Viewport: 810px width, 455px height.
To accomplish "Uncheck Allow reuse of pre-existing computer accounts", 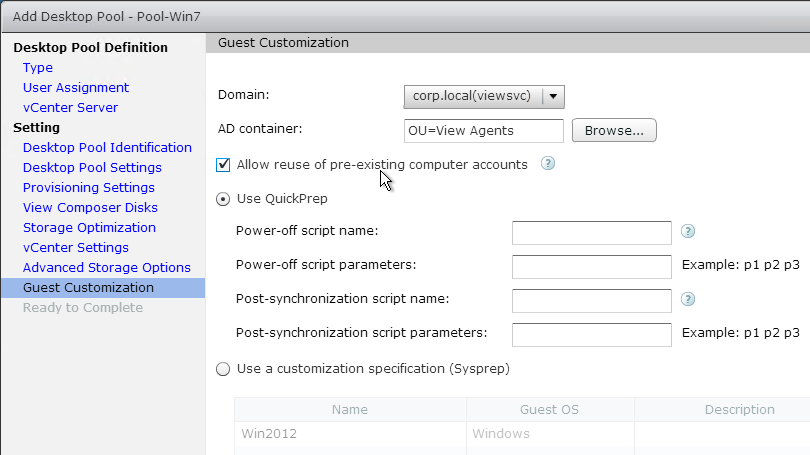I will coord(223,165).
